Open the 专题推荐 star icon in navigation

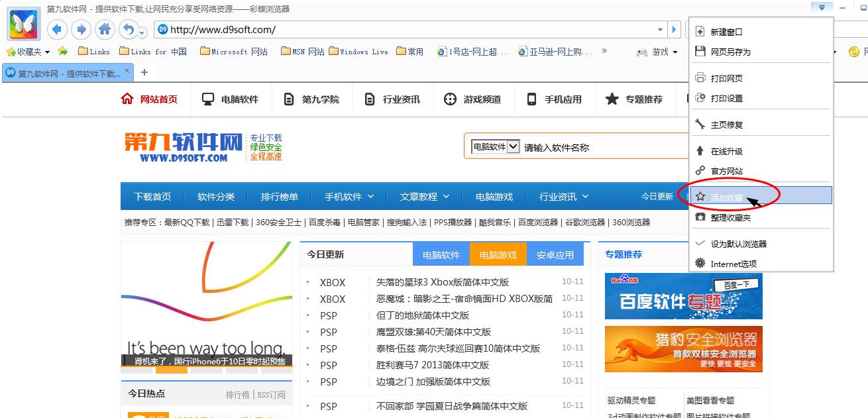(x=611, y=99)
